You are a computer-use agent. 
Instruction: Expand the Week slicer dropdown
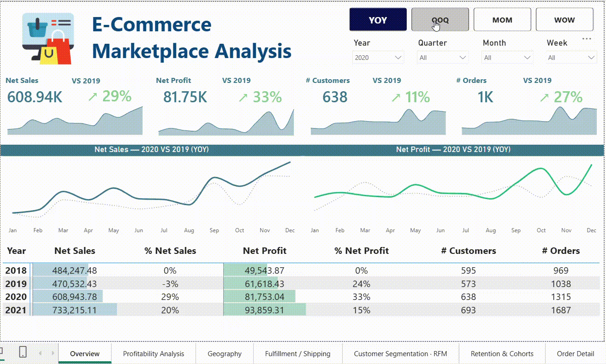tap(571, 58)
